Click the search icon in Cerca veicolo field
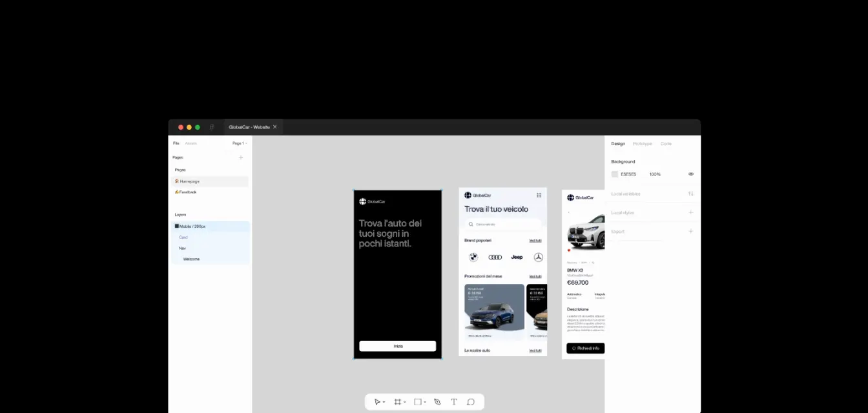The width and height of the screenshot is (868, 413). coord(471,224)
